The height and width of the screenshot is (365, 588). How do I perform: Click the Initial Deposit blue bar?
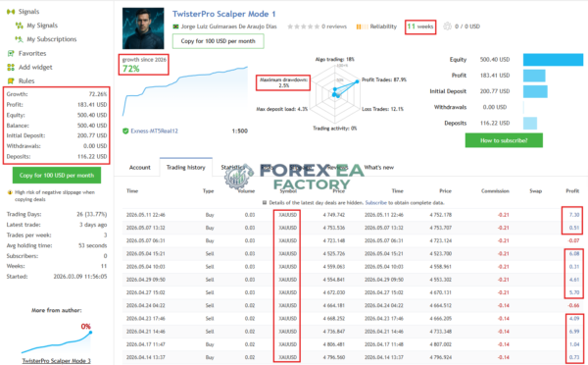(x=535, y=91)
